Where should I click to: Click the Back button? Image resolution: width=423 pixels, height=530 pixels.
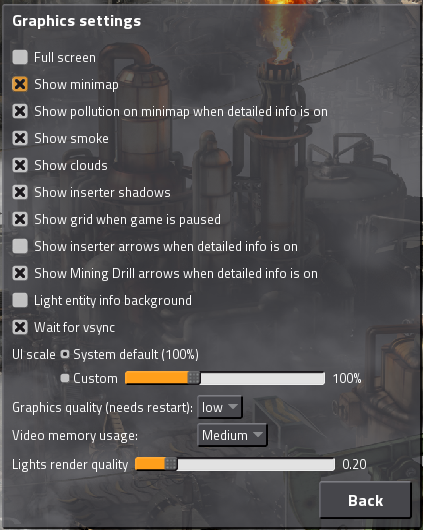pos(365,500)
